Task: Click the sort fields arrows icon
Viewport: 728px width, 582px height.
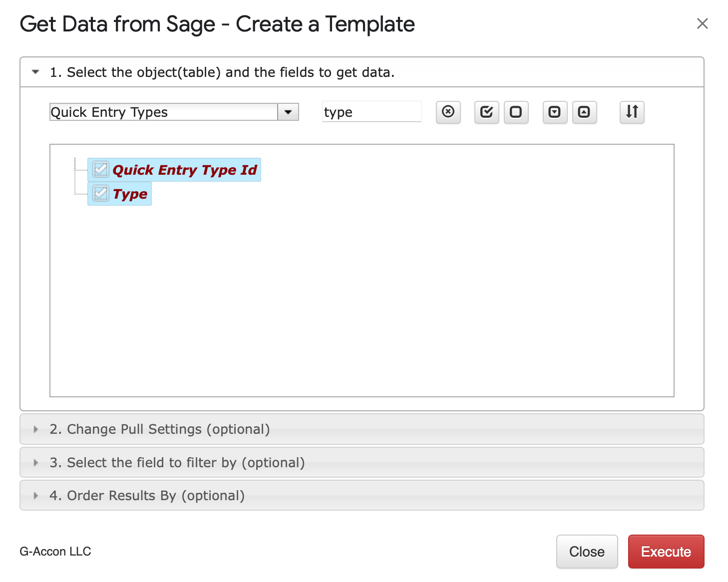Action: click(632, 112)
